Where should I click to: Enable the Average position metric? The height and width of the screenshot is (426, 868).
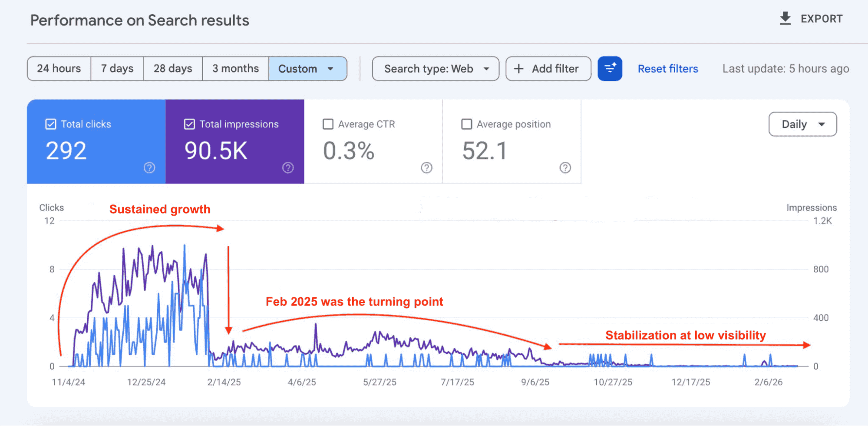click(466, 124)
